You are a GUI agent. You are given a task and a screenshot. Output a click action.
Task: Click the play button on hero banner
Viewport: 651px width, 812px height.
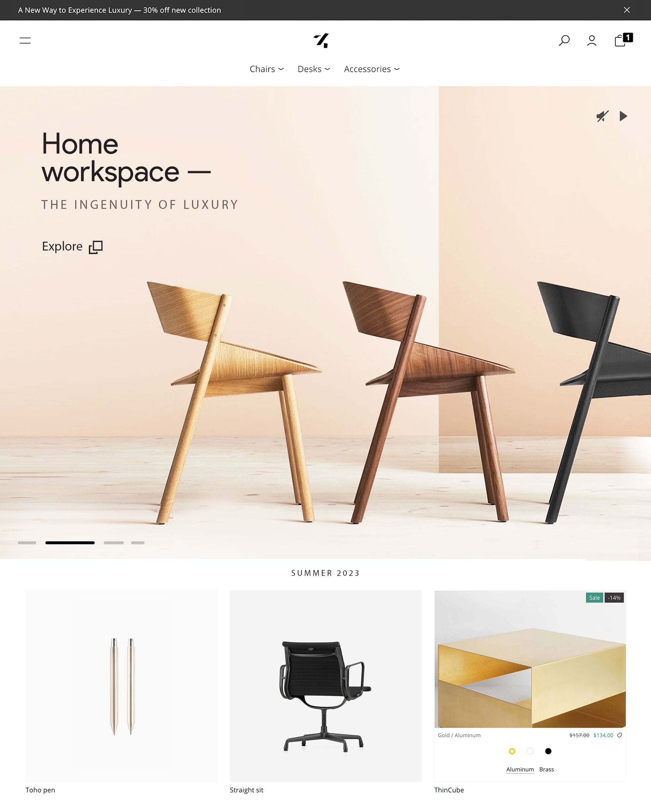[x=624, y=115]
